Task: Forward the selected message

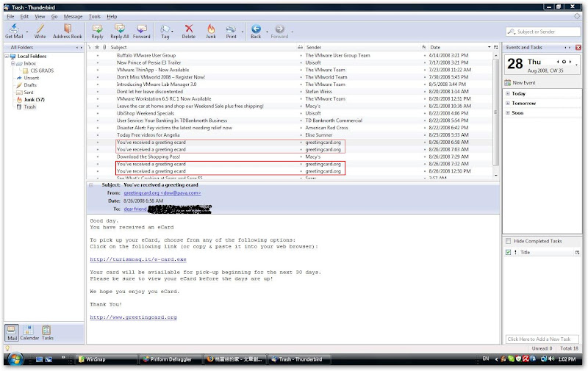Action: point(142,29)
